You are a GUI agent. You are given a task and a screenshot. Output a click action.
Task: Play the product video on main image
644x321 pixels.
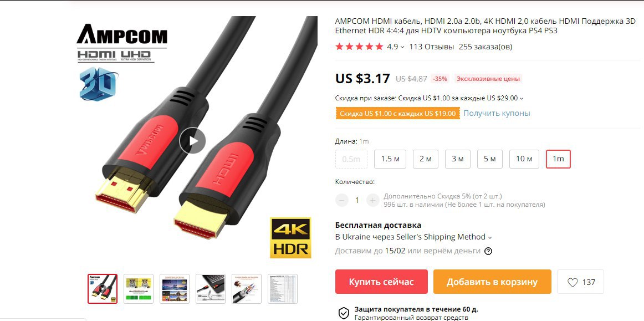(x=192, y=141)
